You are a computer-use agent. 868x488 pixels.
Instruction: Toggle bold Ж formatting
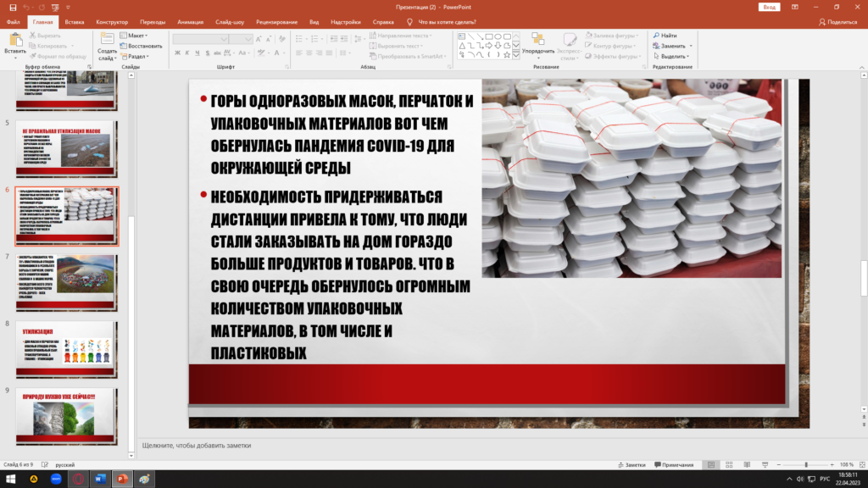(177, 53)
